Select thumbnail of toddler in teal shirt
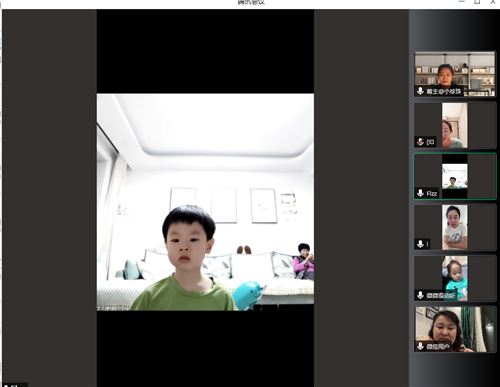Viewport: 500px width, 387px height. click(455, 278)
